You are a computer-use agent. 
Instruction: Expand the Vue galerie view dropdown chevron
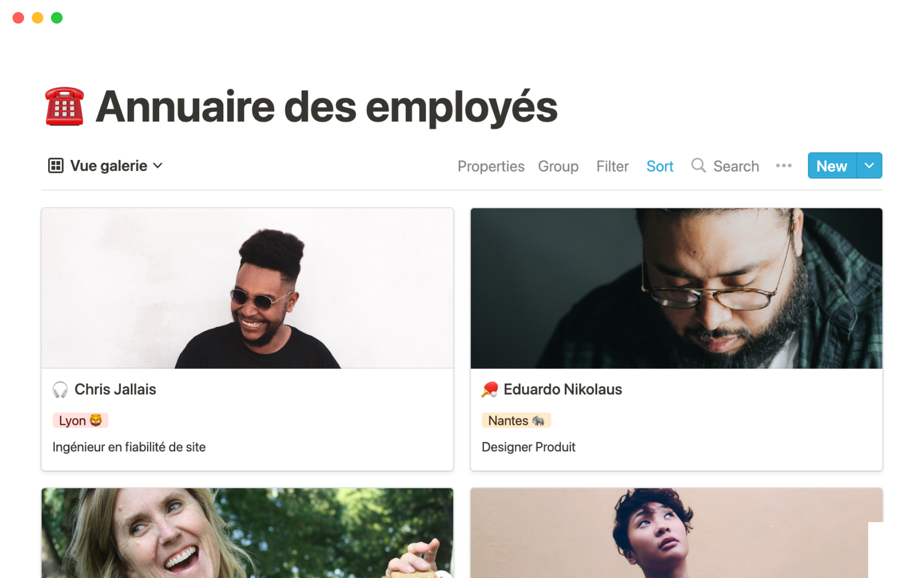click(158, 166)
